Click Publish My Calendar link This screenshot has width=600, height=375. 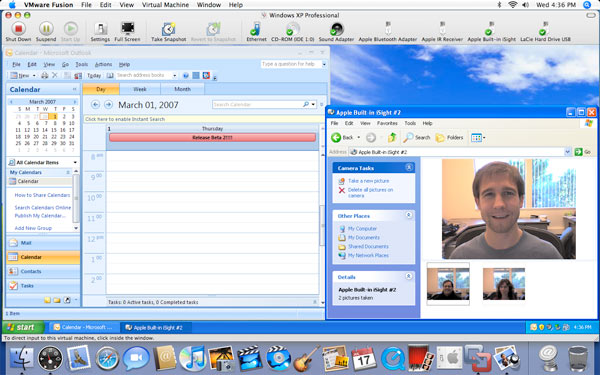[40, 216]
